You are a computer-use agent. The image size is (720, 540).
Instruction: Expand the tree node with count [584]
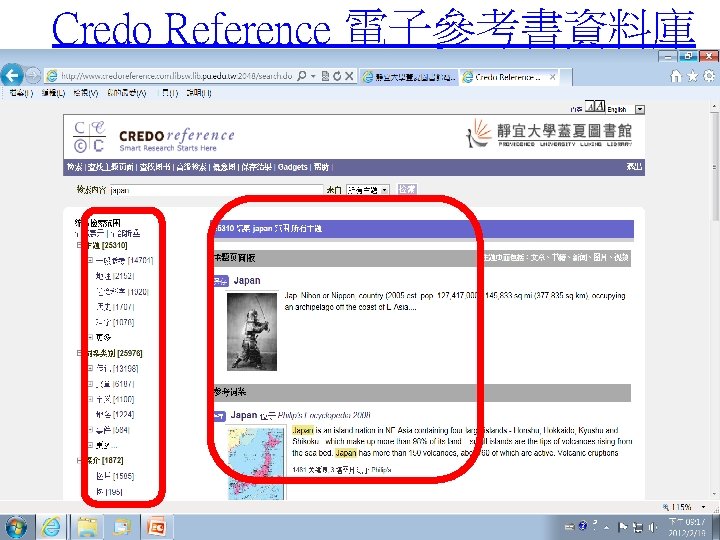[x=90, y=430]
